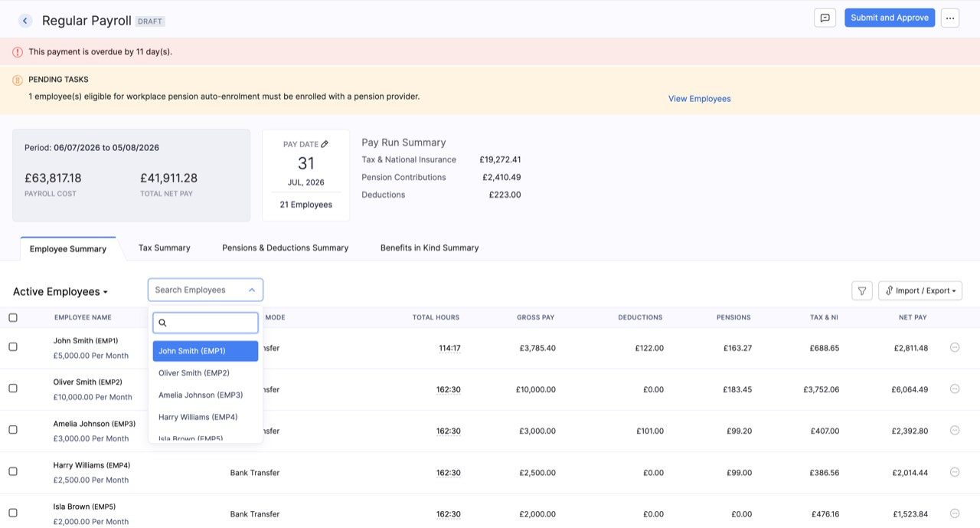The height and width of the screenshot is (528, 980).
Task: Select Amelia Johnson (EMP3) in dropdown list
Action: 205,395
